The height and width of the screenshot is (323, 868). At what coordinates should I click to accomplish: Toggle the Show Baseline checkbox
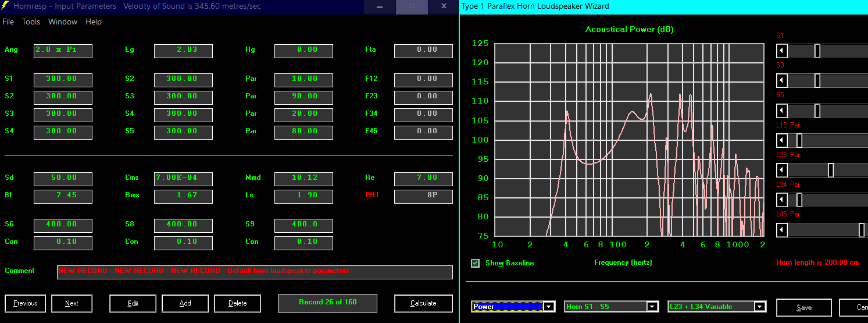pos(476,263)
